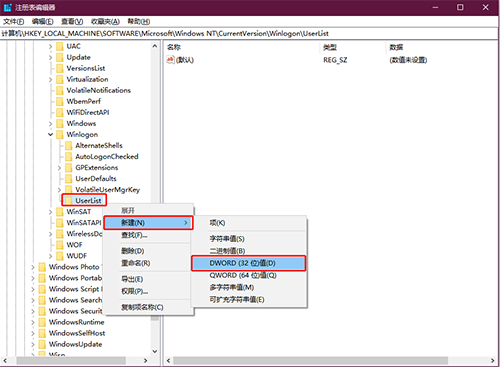
Task: Click the Registry Editor app icon in title bar
Action: (7, 7)
